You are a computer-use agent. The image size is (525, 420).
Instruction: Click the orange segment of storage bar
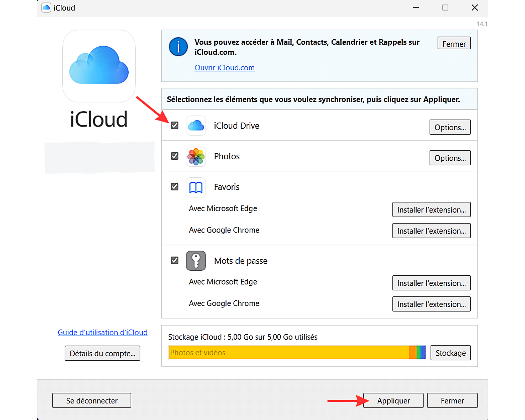point(413,353)
